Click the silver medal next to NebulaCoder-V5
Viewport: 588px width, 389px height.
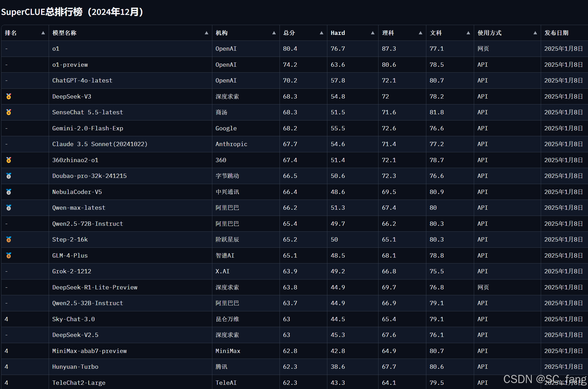[x=9, y=192]
